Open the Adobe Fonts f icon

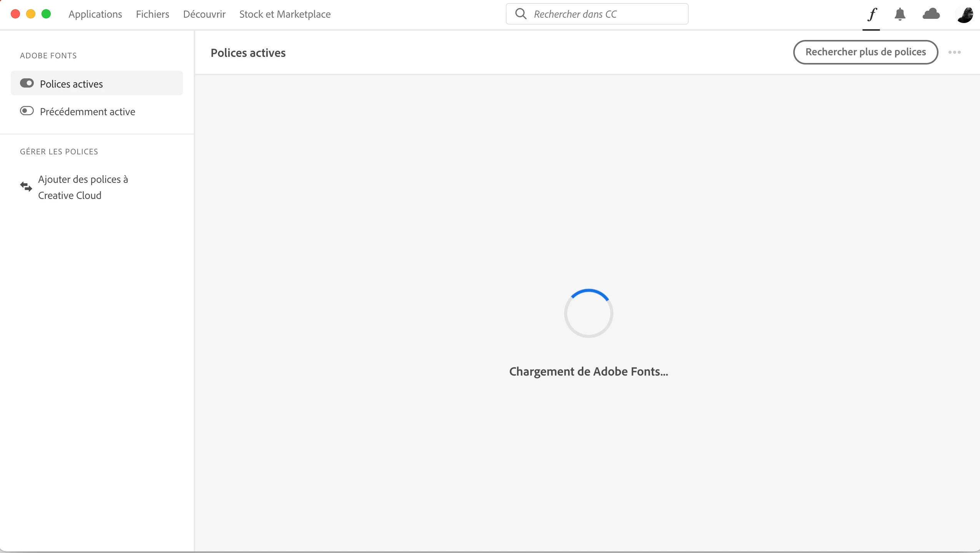click(x=872, y=15)
